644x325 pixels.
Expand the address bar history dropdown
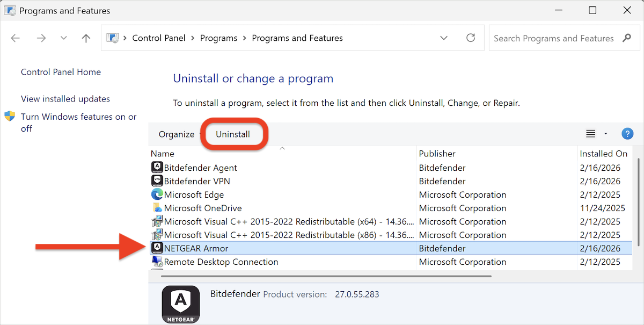pos(444,38)
